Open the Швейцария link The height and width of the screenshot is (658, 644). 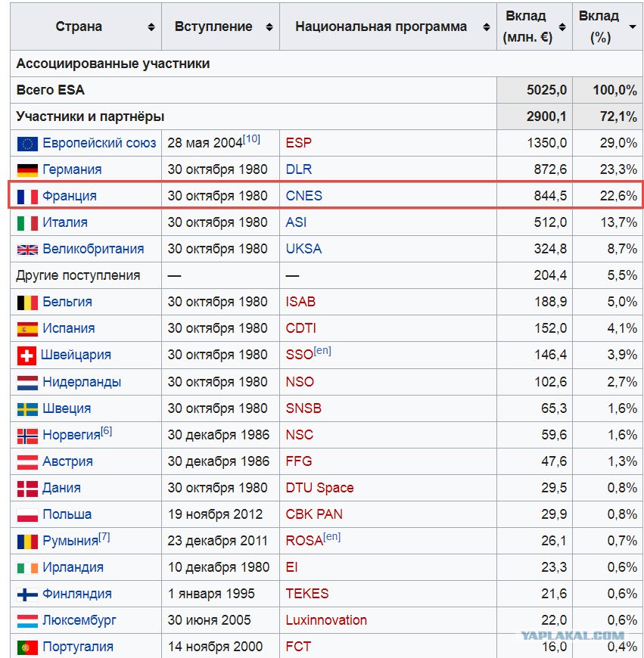76,355
